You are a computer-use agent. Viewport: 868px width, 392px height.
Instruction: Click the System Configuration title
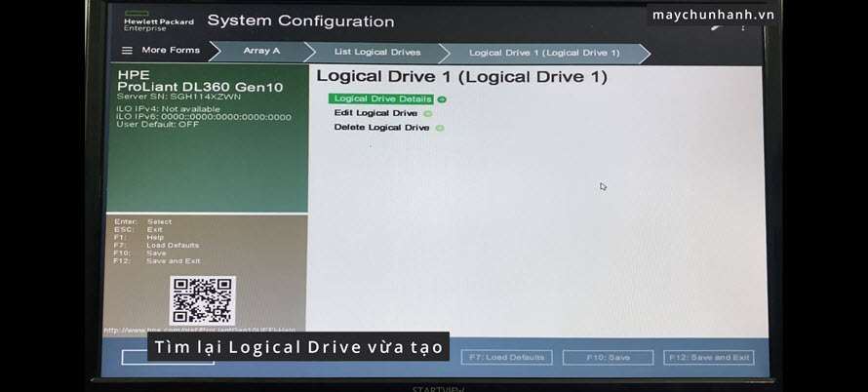point(300,21)
